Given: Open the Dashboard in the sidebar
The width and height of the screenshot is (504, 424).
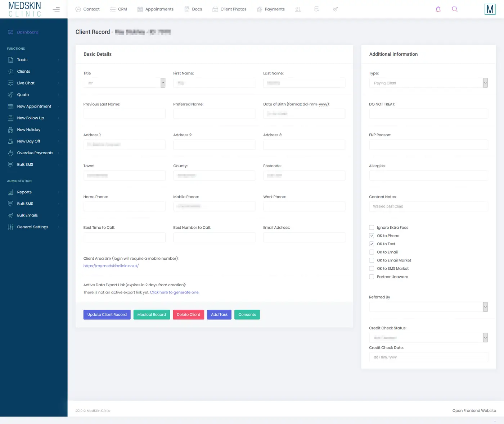Looking at the screenshot, I should tap(23, 32).
